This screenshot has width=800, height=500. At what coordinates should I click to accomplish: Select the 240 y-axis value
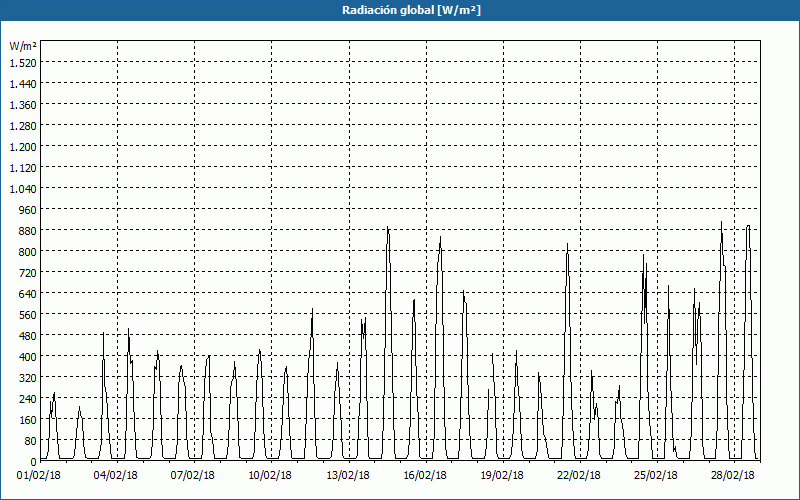pos(28,398)
